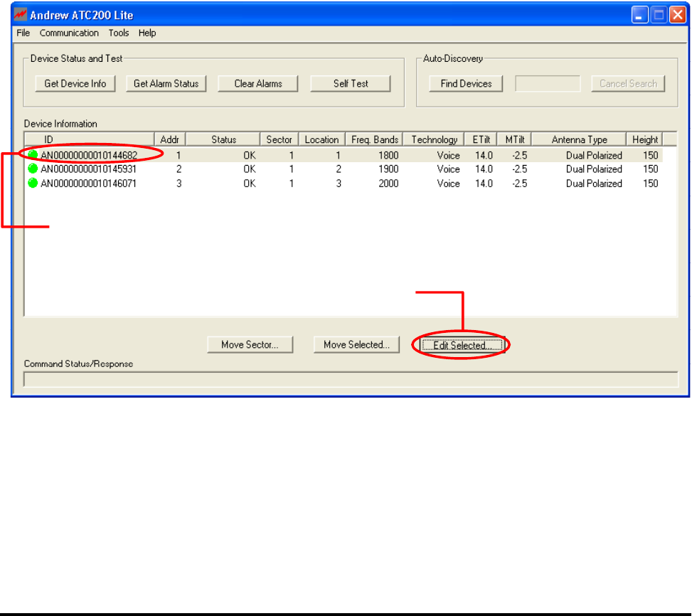Click the Andrew ATC200 Lite title icon
Screen dimensions: 692x616
[20, 14]
